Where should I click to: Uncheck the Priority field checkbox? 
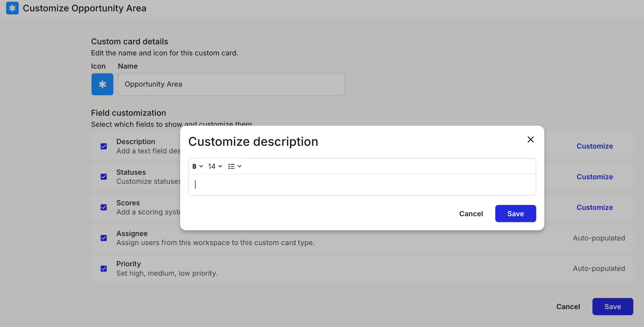click(x=104, y=268)
